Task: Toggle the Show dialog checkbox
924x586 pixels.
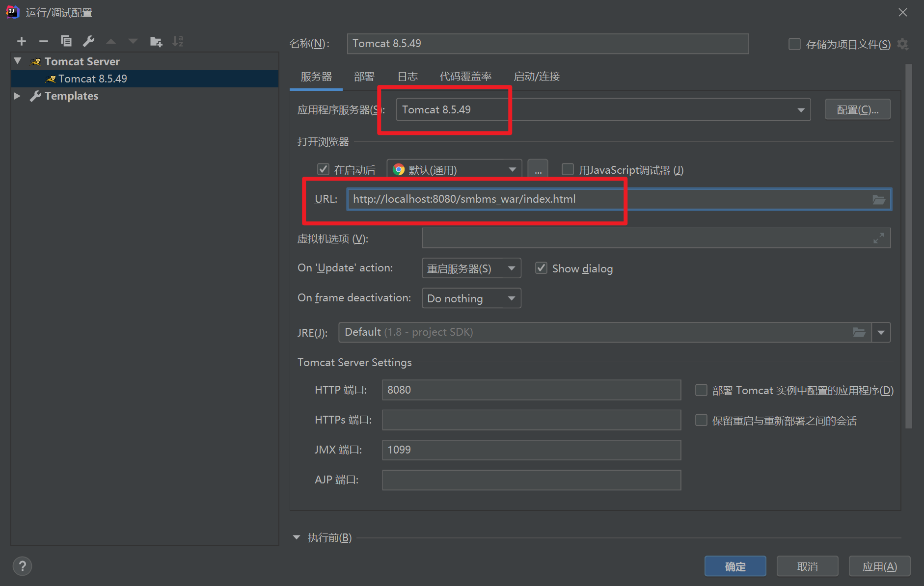Action: pyautogui.click(x=541, y=268)
